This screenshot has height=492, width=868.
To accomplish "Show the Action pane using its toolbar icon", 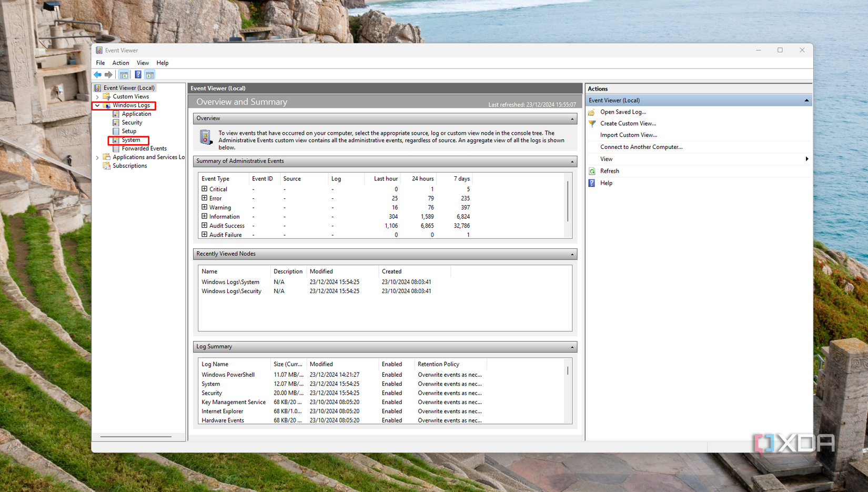I will 149,74.
